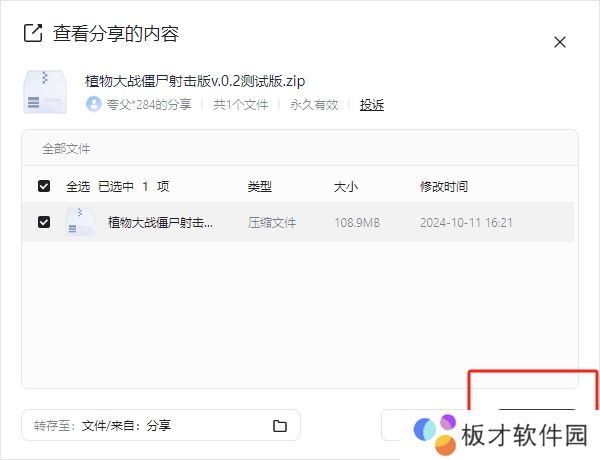Click the 投诉 report link

pyautogui.click(x=372, y=104)
